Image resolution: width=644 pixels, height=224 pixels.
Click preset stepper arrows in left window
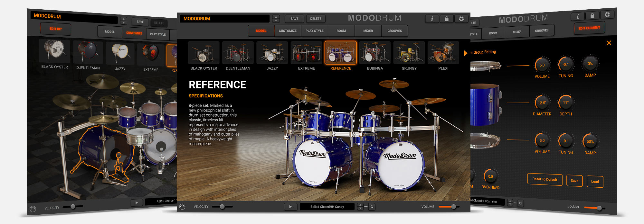(124, 21)
